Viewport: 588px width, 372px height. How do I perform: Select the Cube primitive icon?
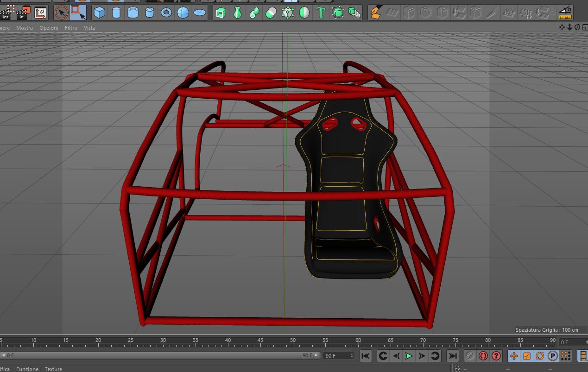[100, 13]
